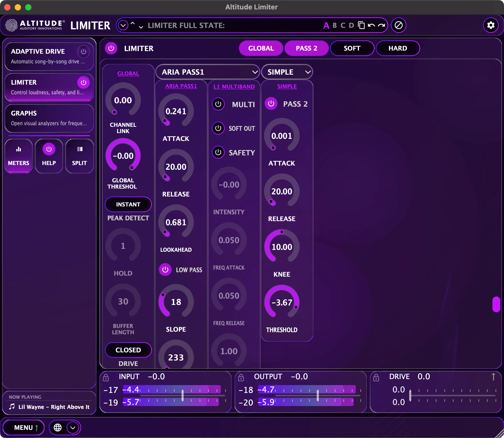
Task: Click the LIMITER FULL STATE preset name
Action: click(x=186, y=25)
